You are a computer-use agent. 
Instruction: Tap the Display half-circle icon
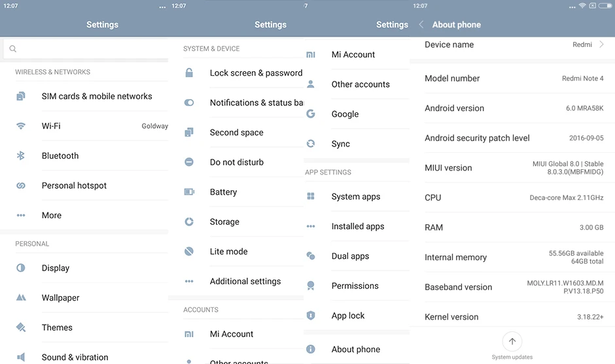[x=21, y=268]
